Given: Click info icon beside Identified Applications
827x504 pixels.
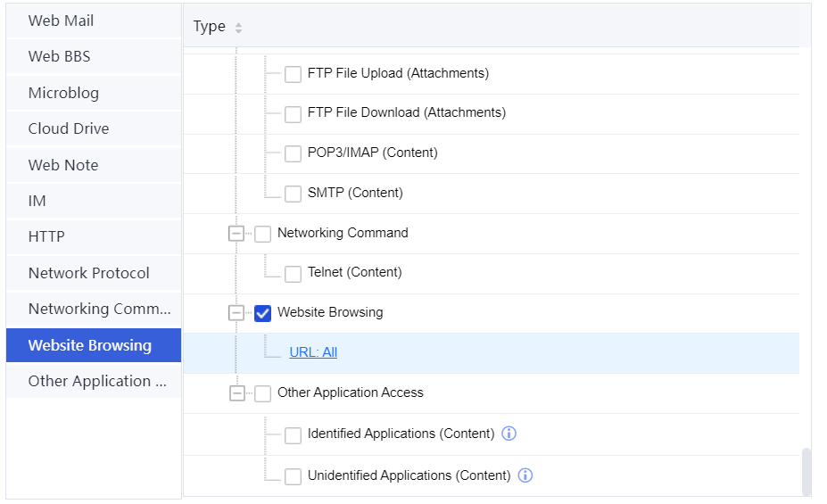Looking at the screenshot, I should coord(509,434).
